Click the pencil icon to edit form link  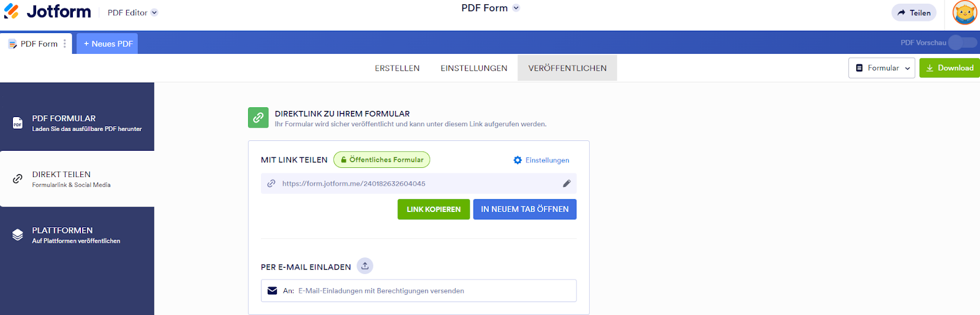pyautogui.click(x=567, y=183)
